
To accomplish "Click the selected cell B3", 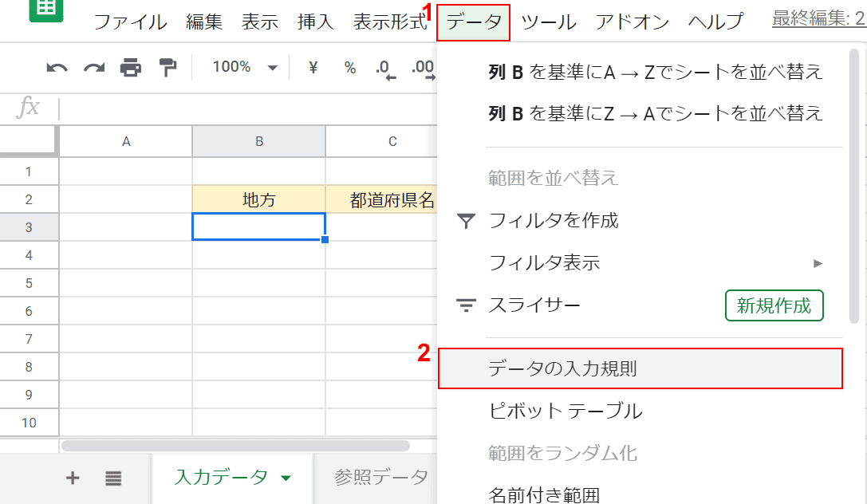I will tap(258, 226).
